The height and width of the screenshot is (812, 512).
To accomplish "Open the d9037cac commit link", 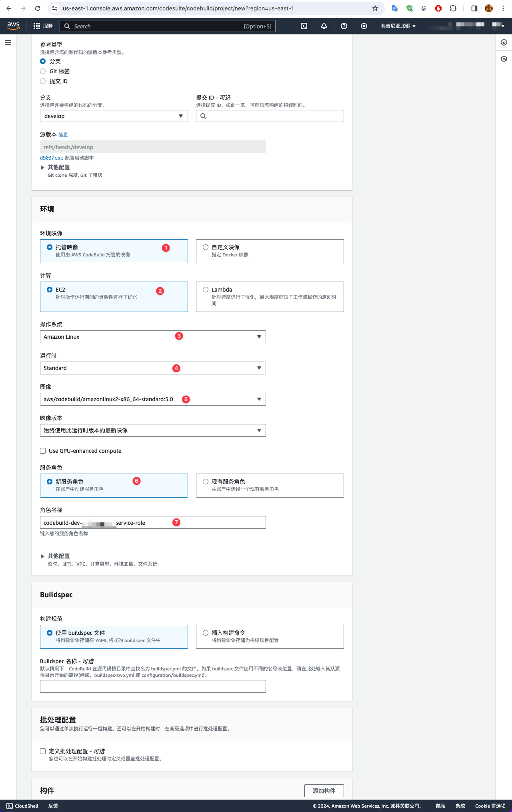I will tap(52, 158).
